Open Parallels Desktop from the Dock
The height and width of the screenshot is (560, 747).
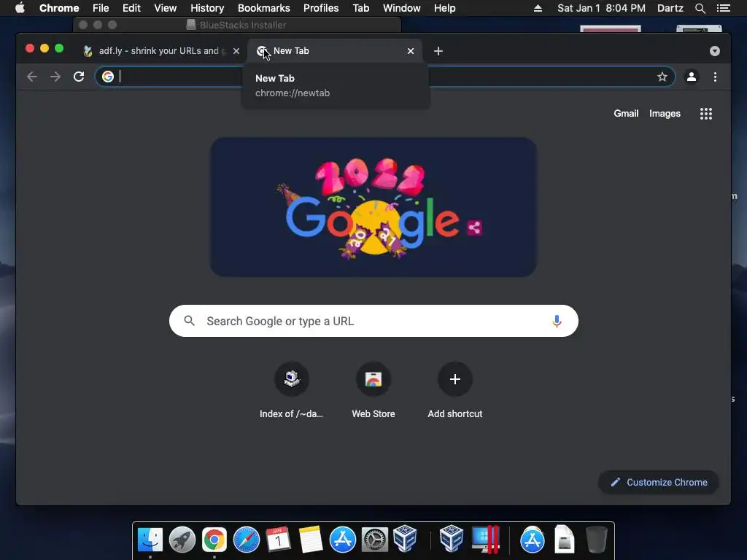click(485, 540)
